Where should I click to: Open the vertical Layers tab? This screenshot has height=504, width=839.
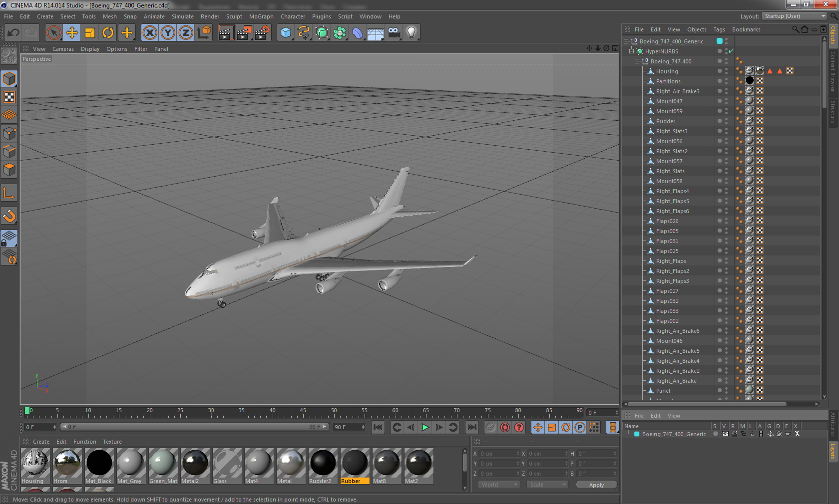point(833,451)
